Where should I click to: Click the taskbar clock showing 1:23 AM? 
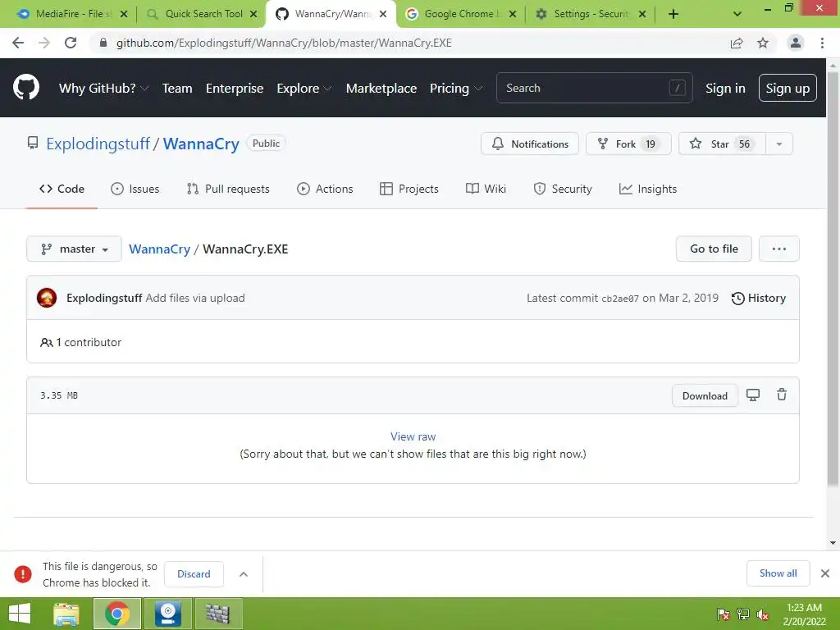tap(804, 614)
